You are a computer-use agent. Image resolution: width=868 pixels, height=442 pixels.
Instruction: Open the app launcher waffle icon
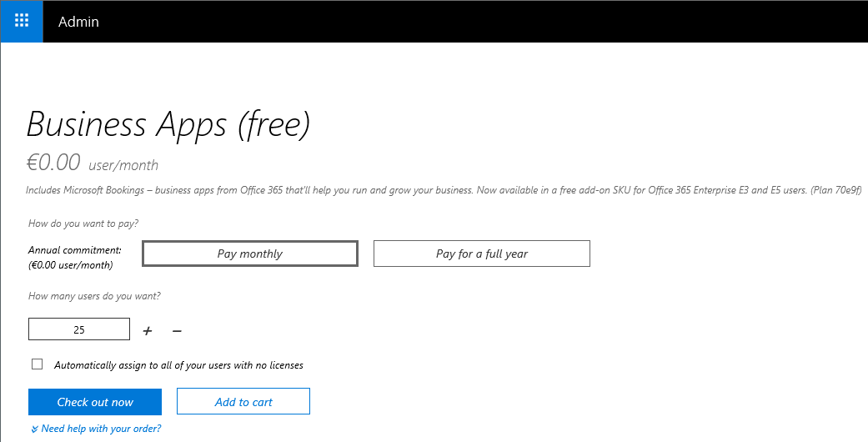22,21
